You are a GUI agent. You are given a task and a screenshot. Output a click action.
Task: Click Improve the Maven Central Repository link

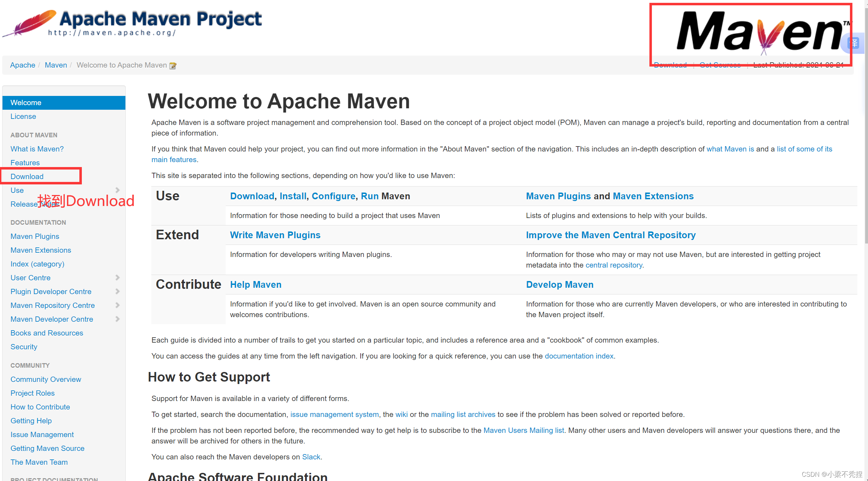tap(611, 235)
